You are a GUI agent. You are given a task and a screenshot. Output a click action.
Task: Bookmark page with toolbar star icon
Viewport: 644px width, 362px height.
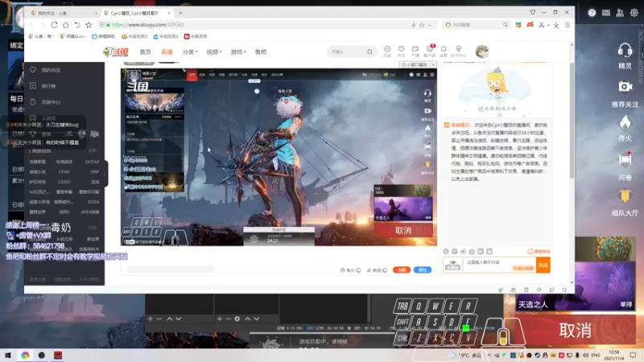point(89,25)
